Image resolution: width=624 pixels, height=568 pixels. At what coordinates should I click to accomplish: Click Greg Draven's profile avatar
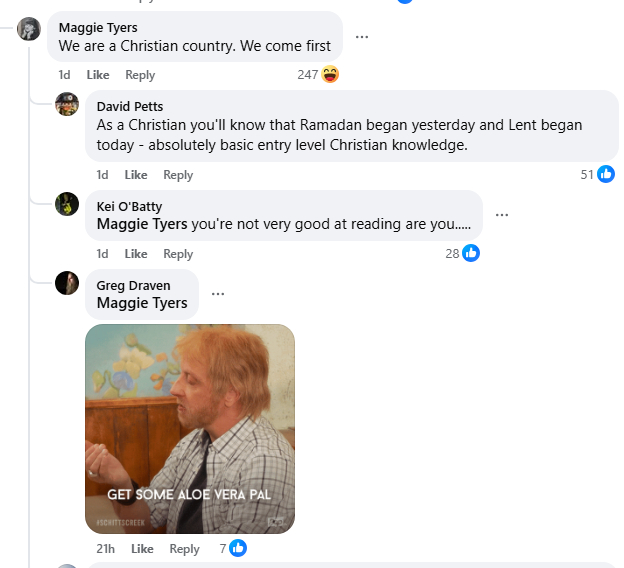(67, 283)
